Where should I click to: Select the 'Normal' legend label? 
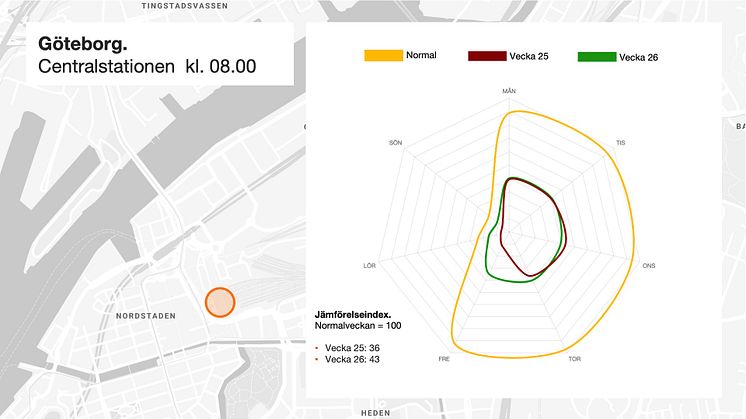click(421, 55)
